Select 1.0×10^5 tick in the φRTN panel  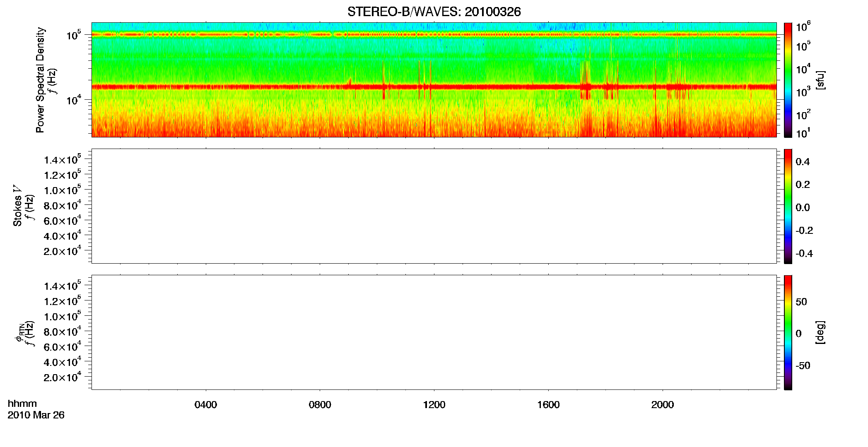(x=63, y=317)
